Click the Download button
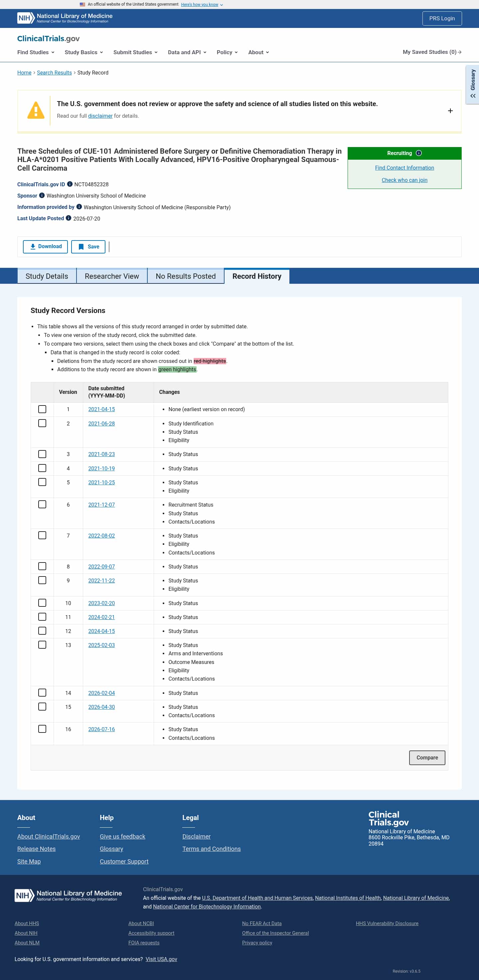The width and height of the screenshot is (479, 980). (x=45, y=246)
